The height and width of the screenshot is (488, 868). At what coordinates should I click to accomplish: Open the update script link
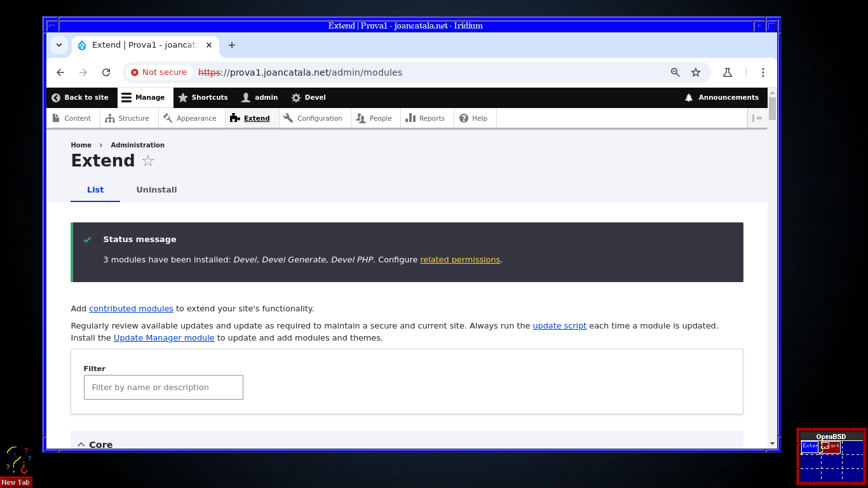click(560, 326)
